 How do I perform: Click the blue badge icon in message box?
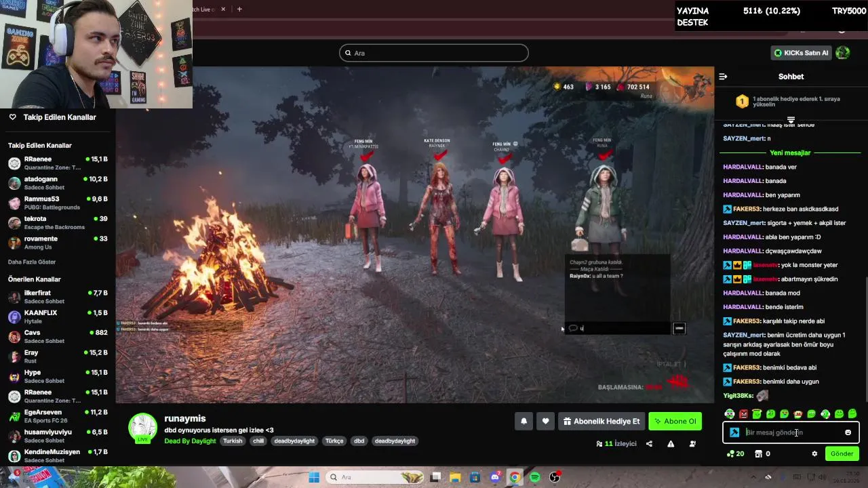click(734, 432)
